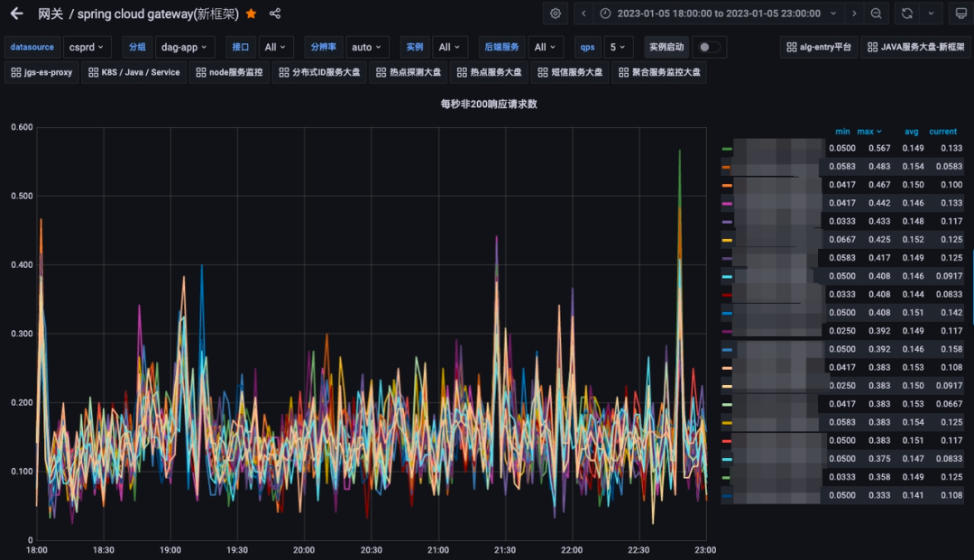The width and height of the screenshot is (974, 560).
Task: Expand the 分组 dag-app dropdown
Action: (x=185, y=47)
